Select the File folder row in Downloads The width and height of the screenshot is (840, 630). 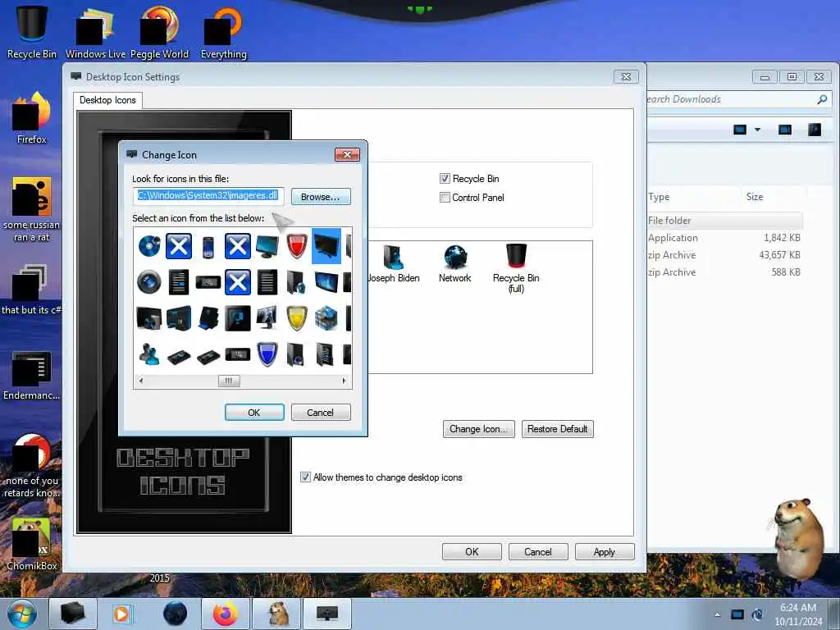725,220
